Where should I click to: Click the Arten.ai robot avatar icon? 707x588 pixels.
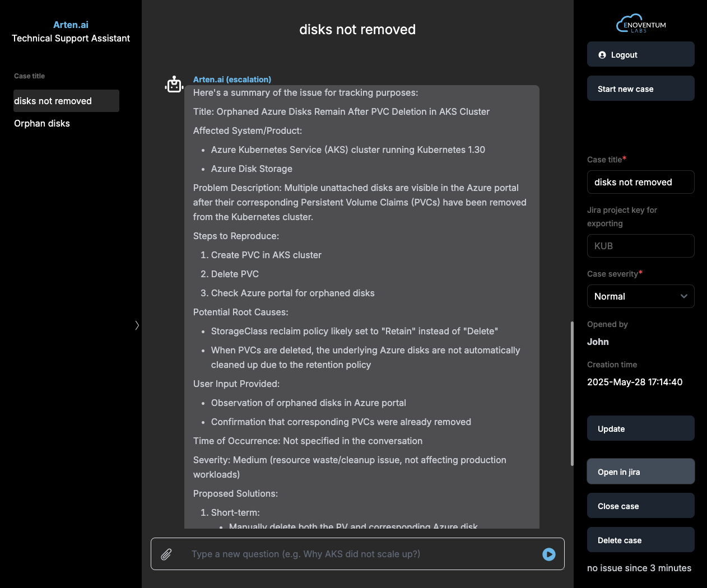pyautogui.click(x=174, y=85)
